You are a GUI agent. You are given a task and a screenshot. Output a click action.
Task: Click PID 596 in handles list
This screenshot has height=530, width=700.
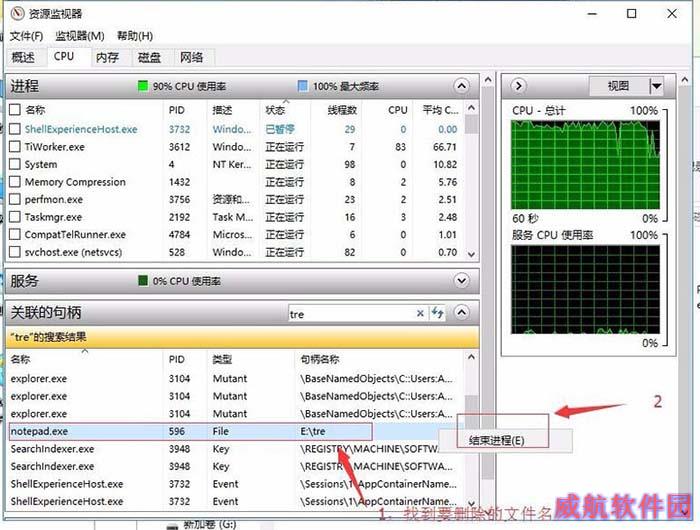click(177, 431)
